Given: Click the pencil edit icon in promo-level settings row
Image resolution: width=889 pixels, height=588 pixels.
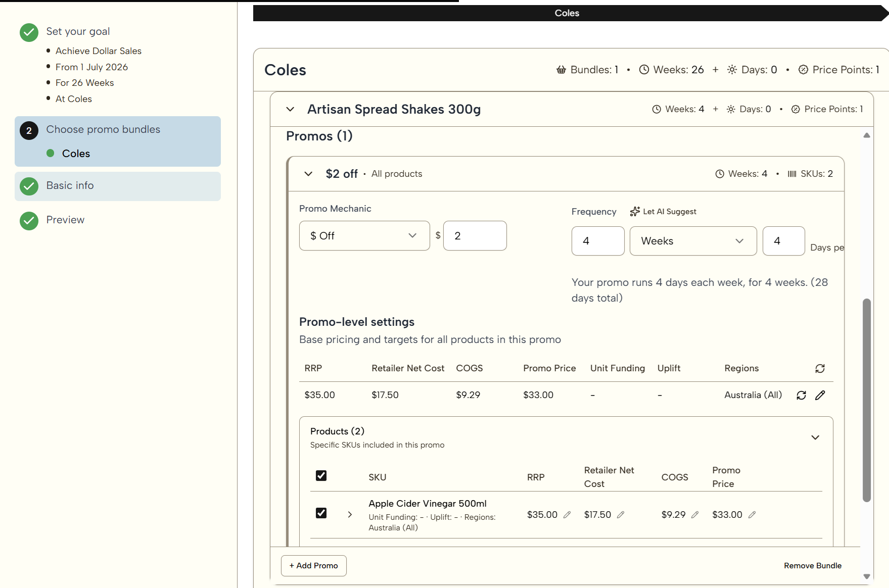Looking at the screenshot, I should [820, 396].
